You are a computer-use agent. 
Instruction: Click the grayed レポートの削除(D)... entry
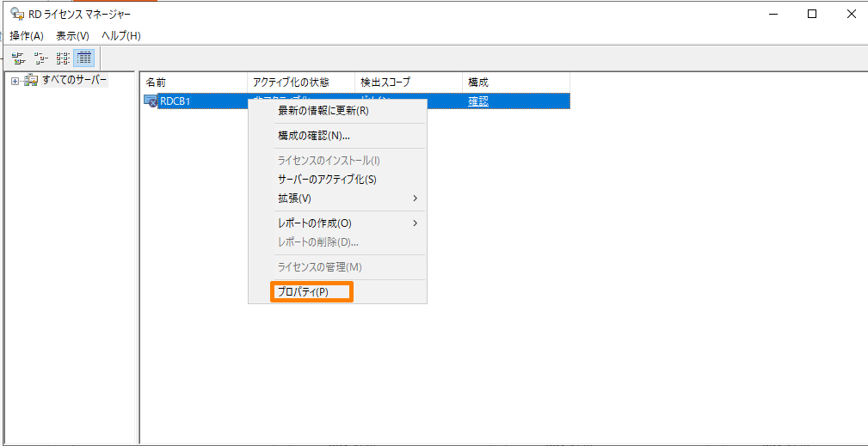pyautogui.click(x=337, y=242)
